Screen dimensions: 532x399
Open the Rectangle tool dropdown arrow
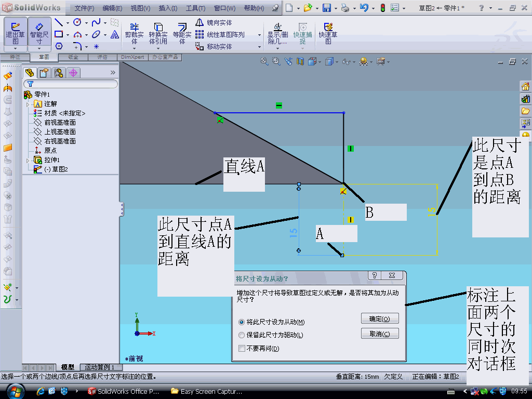click(x=68, y=35)
